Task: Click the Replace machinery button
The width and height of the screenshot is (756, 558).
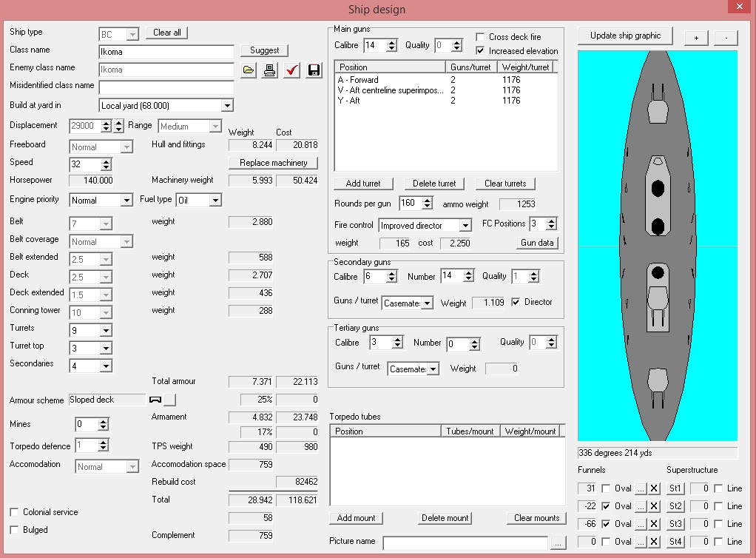Action: pyautogui.click(x=274, y=163)
